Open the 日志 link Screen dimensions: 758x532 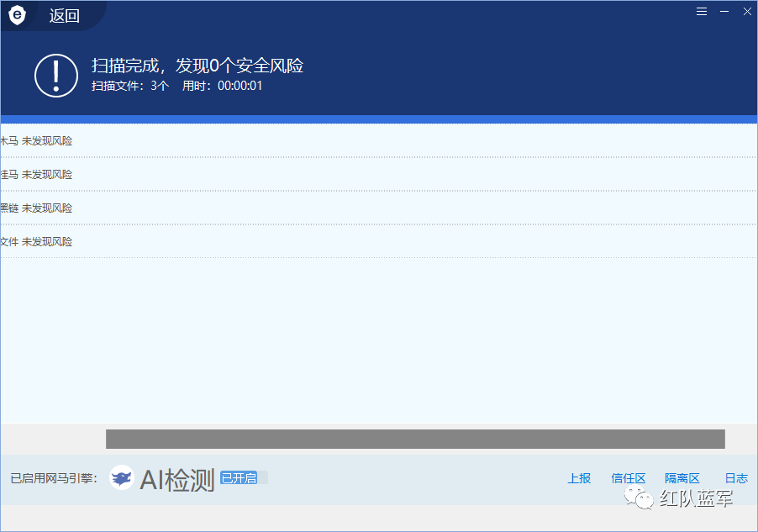click(736, 478)
